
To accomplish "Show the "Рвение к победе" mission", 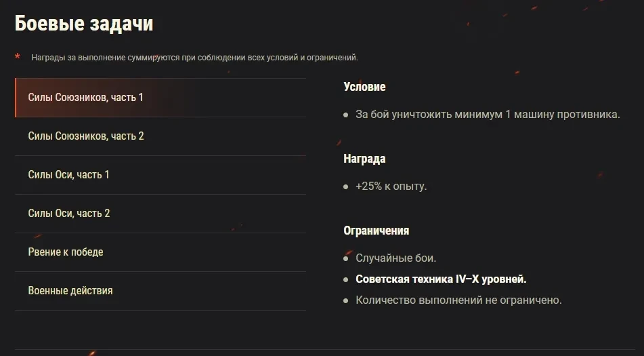I will click(x=66, y=252).
